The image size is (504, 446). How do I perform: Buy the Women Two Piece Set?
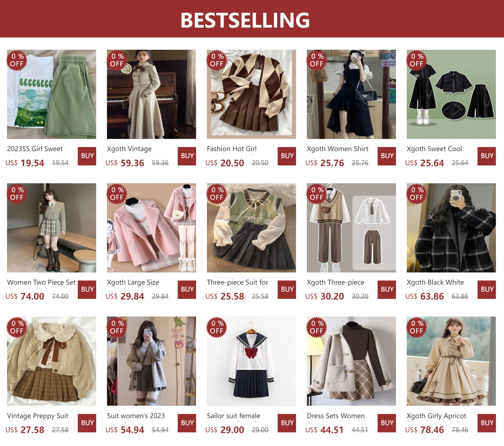click(x=87, y=289)
